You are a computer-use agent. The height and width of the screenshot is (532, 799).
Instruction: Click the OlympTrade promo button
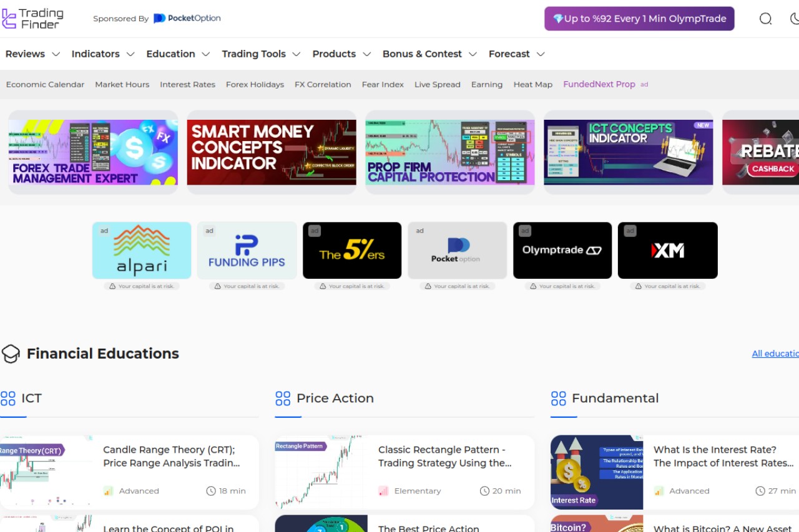click(x=639, y=19)
